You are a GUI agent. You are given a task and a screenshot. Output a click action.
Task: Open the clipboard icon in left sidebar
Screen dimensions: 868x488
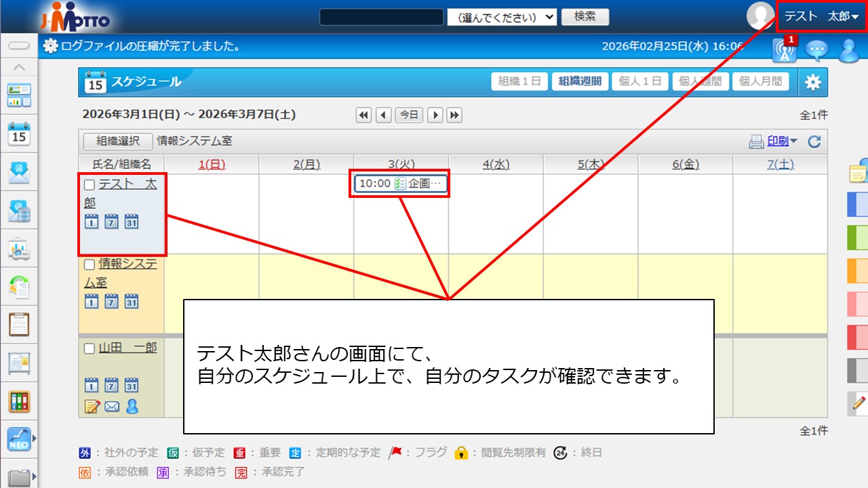(x=19, y=325)
